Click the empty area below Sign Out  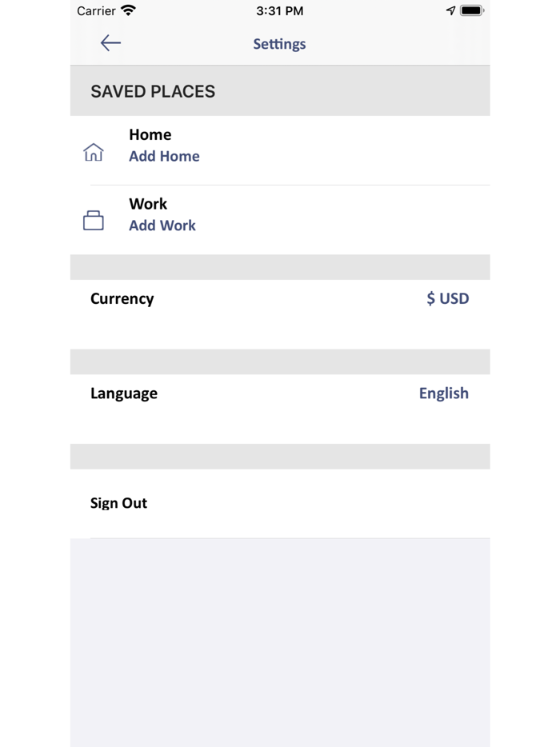(280, 640)
